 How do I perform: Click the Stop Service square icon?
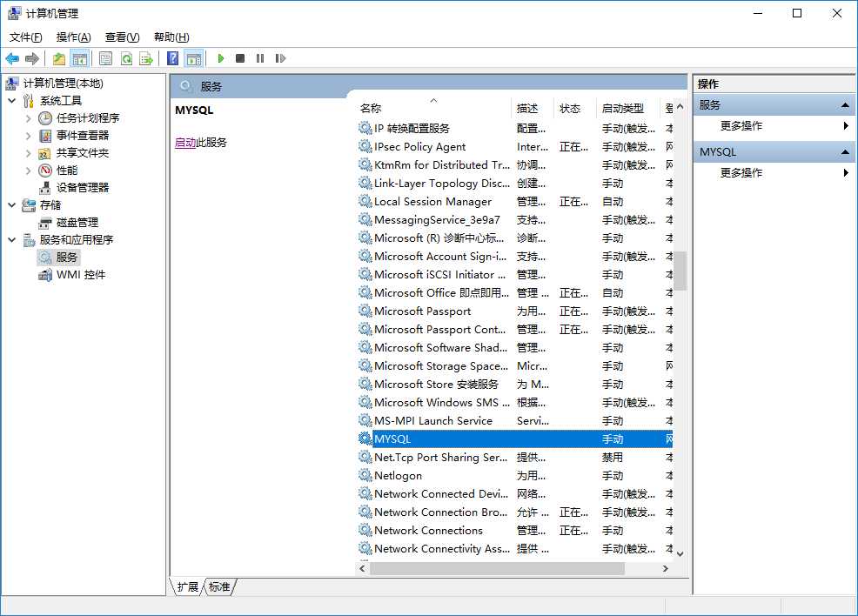239,58
